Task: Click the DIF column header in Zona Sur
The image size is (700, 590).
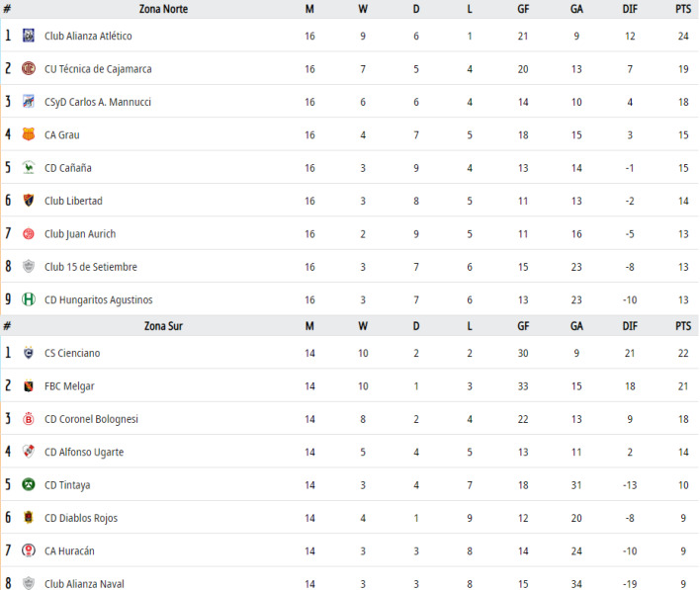Action: click(630, 326)
